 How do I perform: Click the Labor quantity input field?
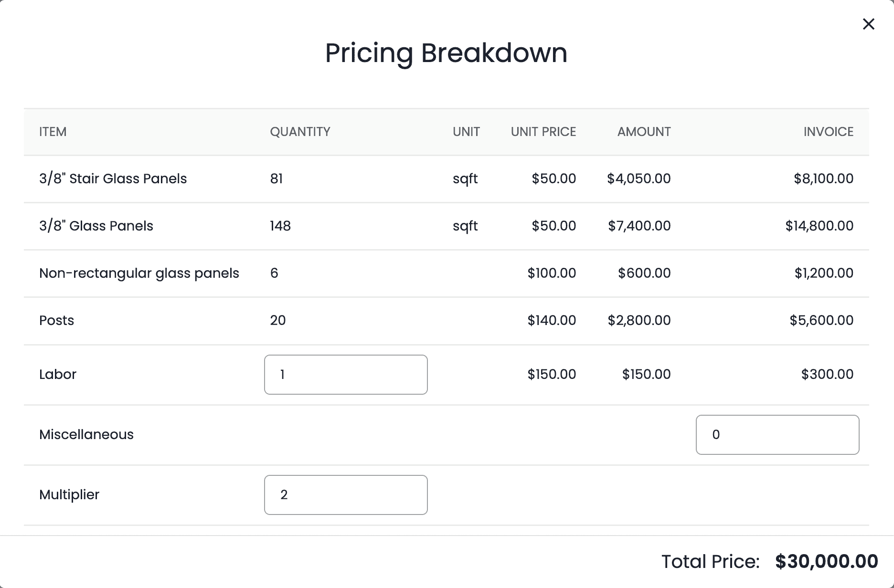click(345, 375)
